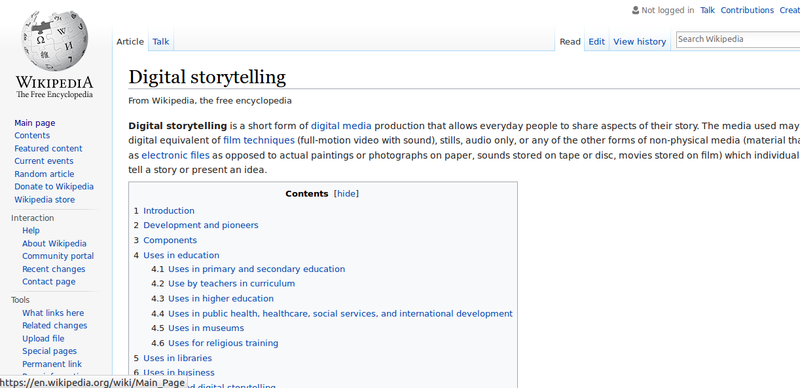This screenshot has height=388, width=800.
Task: Open the Contributions link
Action: pos(747,10)
